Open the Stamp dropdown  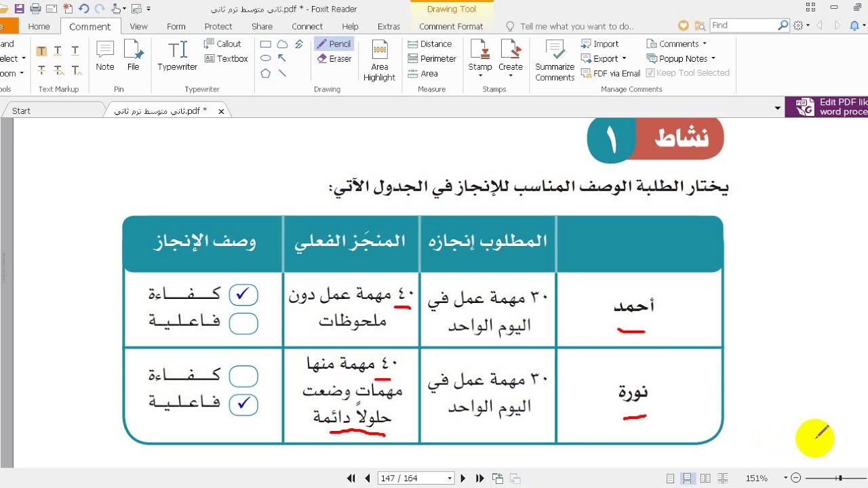pyautogui.click(x=480, y=76)
